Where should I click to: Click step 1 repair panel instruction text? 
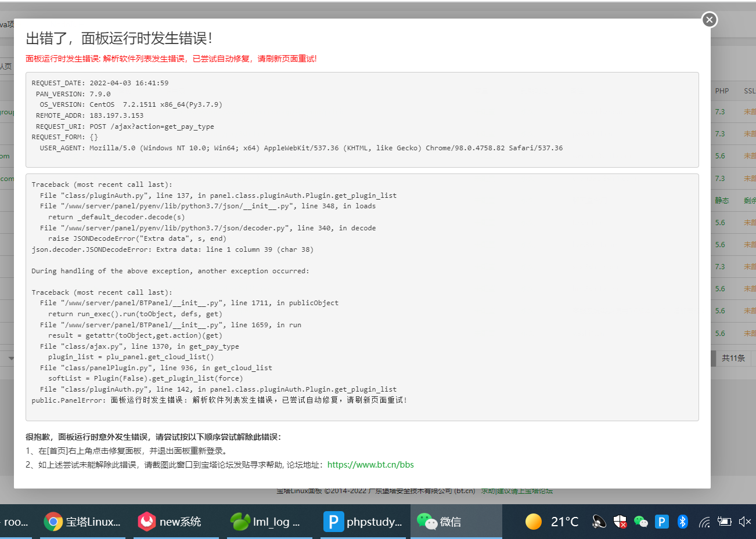(128, 451)
